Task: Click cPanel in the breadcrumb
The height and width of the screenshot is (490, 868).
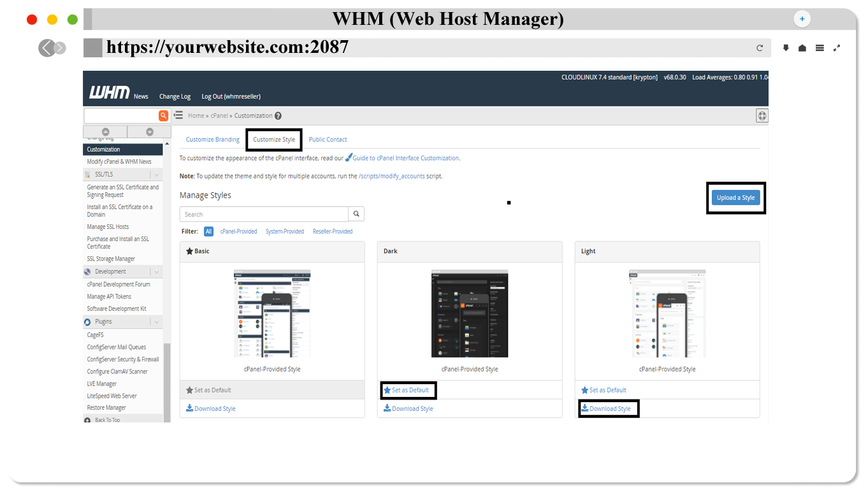Action: click(x=219, y=116)
